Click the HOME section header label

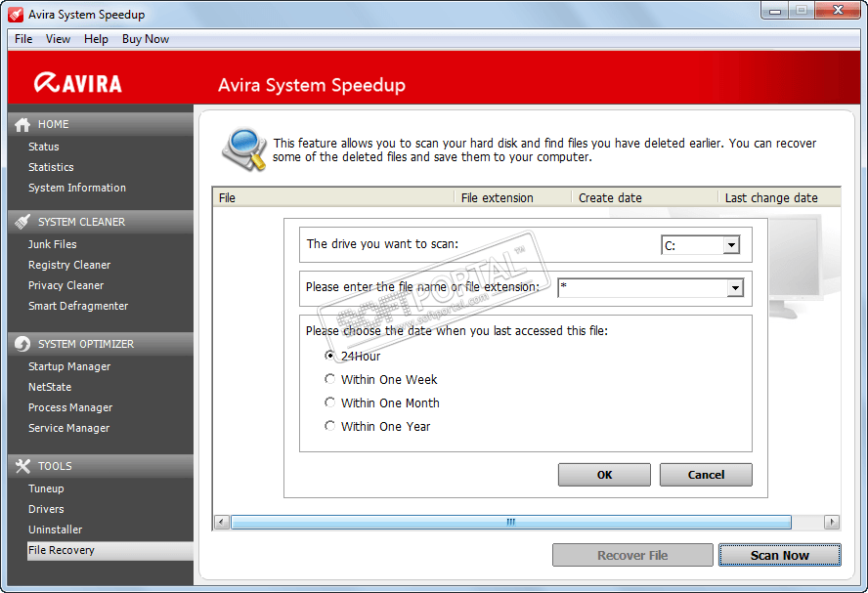53,124
